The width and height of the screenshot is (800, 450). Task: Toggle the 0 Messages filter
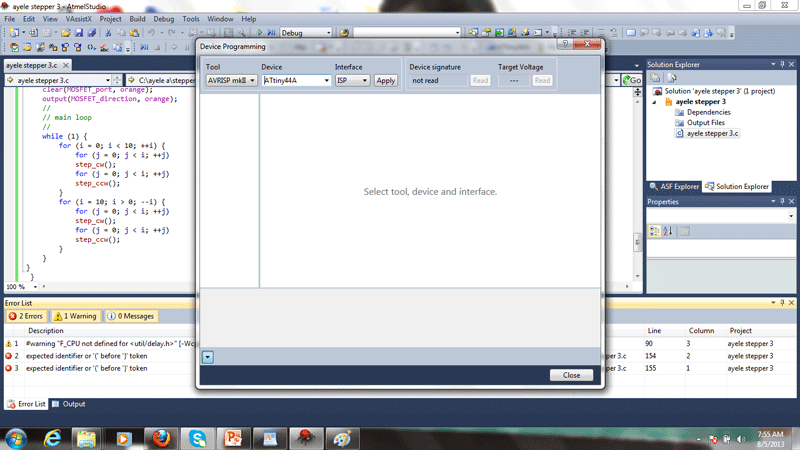pyautogui.click(x=131, y=316)
